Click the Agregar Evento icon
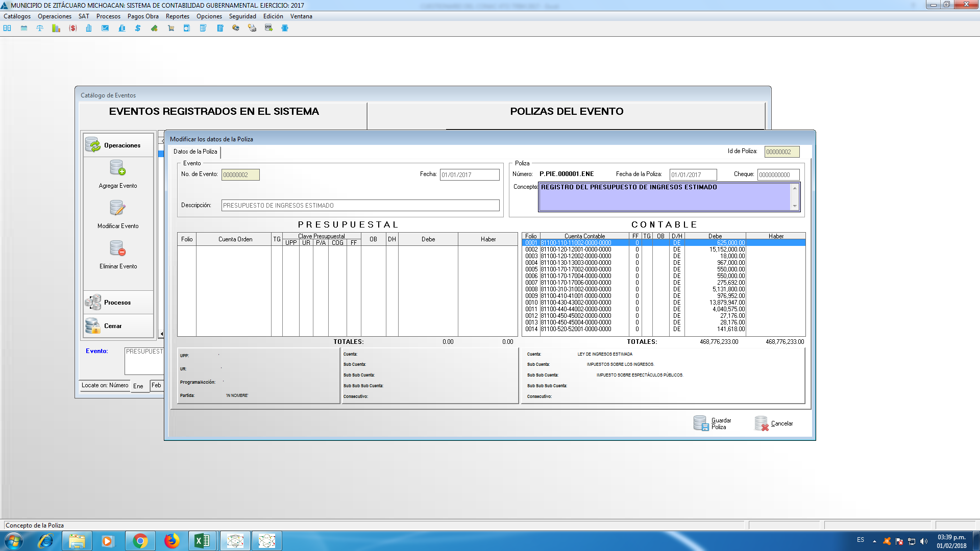 pos(118,168)
